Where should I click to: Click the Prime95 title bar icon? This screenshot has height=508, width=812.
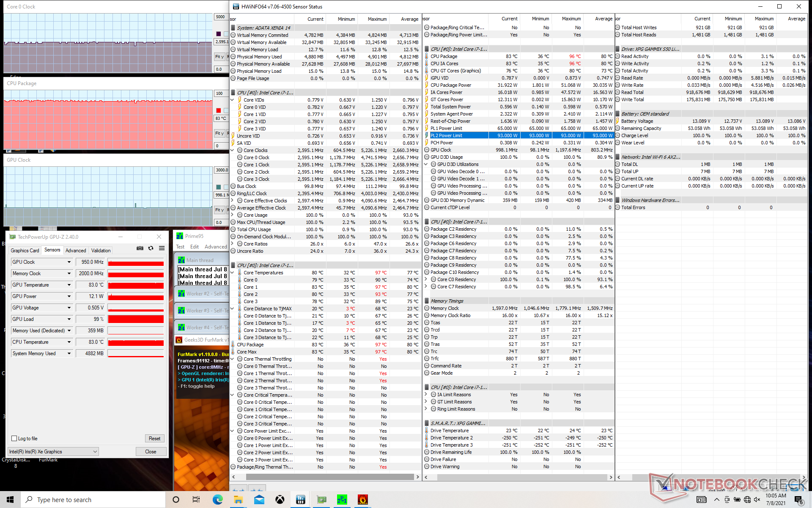tap(180, 236)
